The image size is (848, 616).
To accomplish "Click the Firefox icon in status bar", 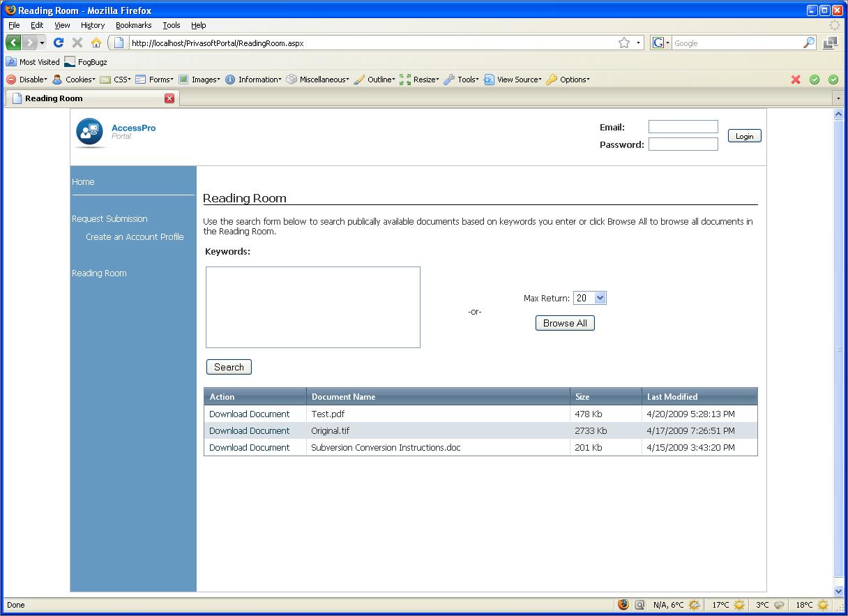I will coord(623,605).
